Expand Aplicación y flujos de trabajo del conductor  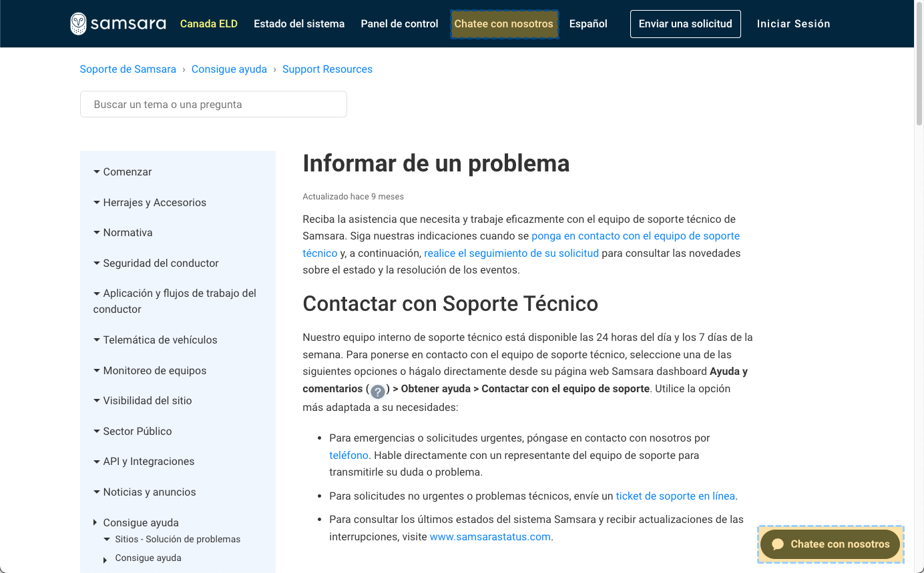(x=175, y=301)
